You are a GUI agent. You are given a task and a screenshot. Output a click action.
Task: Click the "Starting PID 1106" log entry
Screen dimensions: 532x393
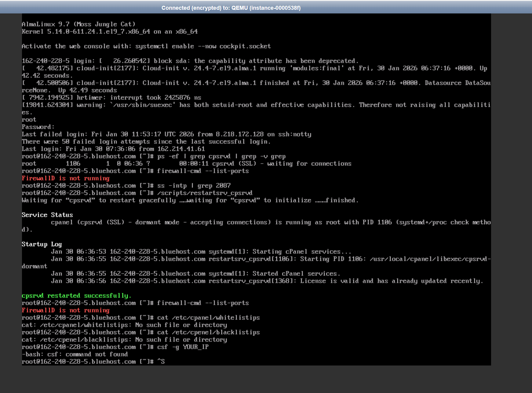point(256,263)
